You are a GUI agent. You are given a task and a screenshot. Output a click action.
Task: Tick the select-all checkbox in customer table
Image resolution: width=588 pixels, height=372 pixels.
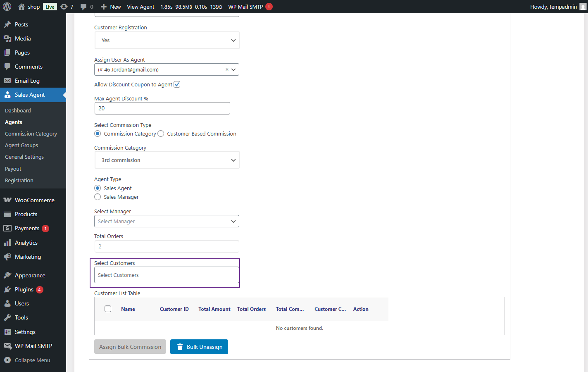coord(108,309)
